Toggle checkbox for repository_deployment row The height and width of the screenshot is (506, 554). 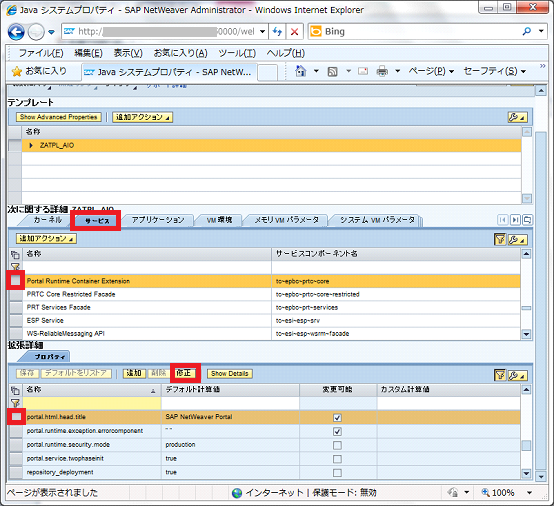point(337,473)
